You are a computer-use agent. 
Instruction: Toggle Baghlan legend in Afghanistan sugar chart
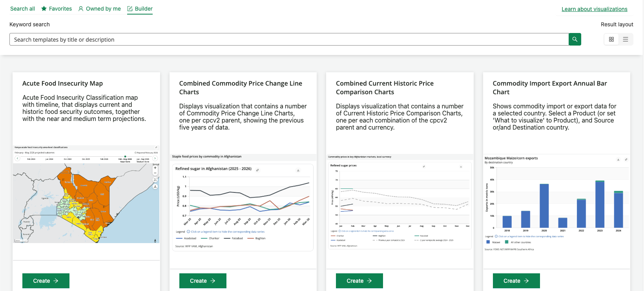257,238
